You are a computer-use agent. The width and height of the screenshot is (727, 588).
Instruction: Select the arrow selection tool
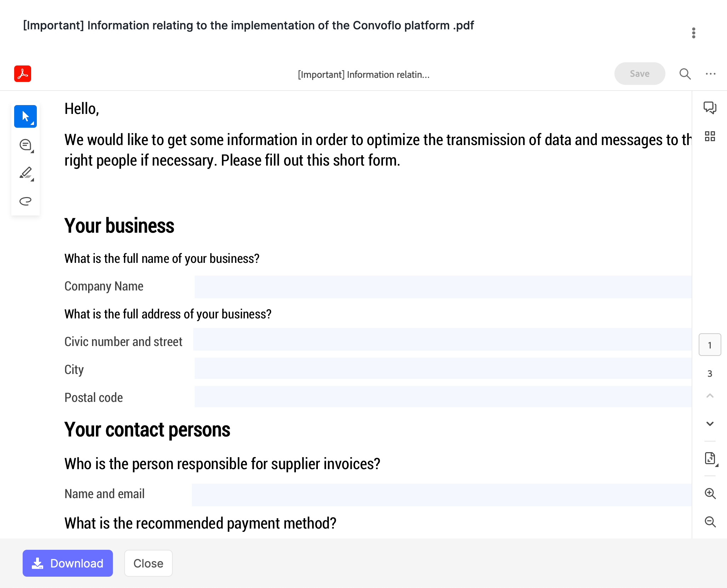click(25, 116)
